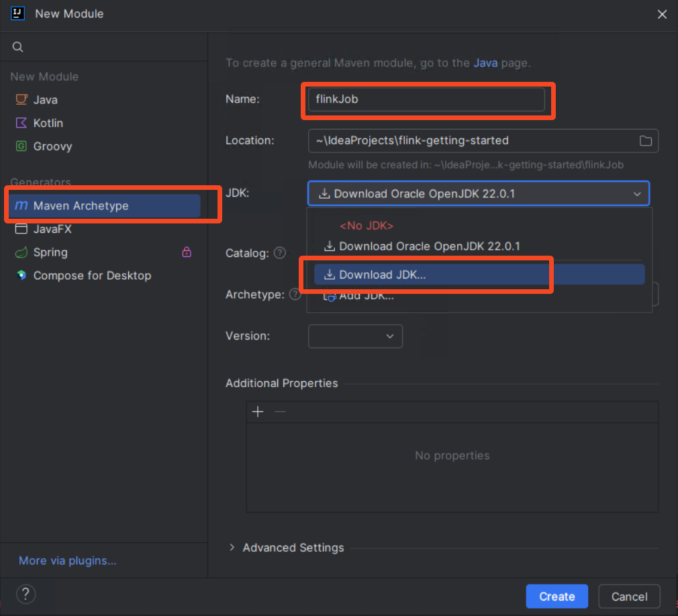Select Maven Archetype generator
This screenshot has height=616, width=678.
(104, 206)
